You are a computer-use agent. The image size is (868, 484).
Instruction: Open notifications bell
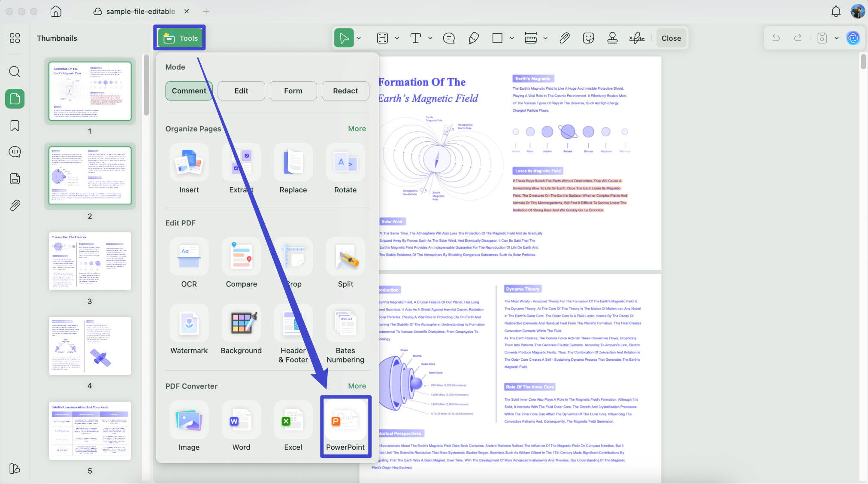click(836, 11)
